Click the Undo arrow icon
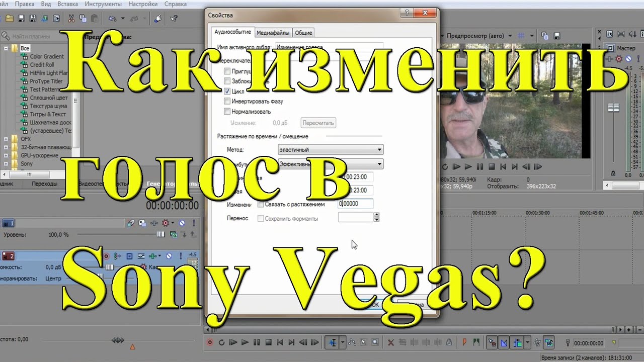The height and width of the screenshot is (362, 644). tap(112, 19)
